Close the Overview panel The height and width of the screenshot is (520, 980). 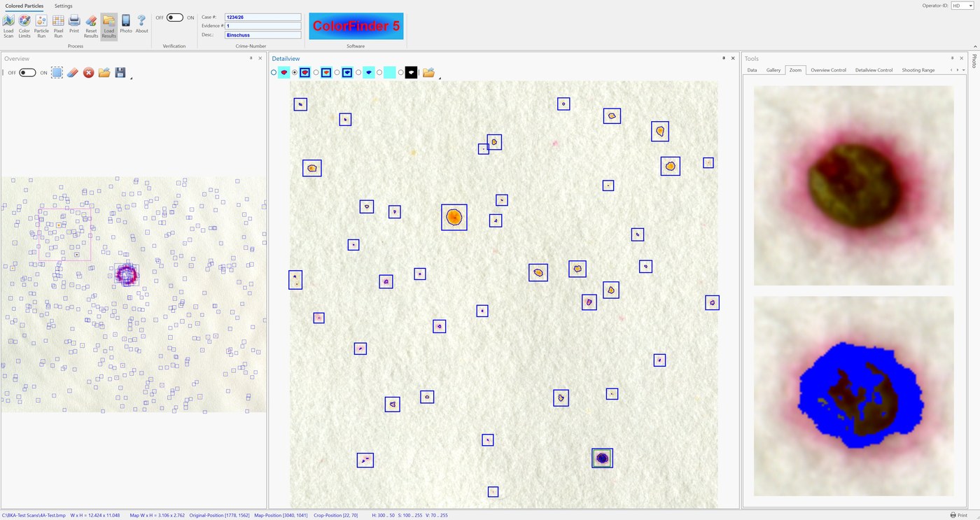[x=260, y=58]
